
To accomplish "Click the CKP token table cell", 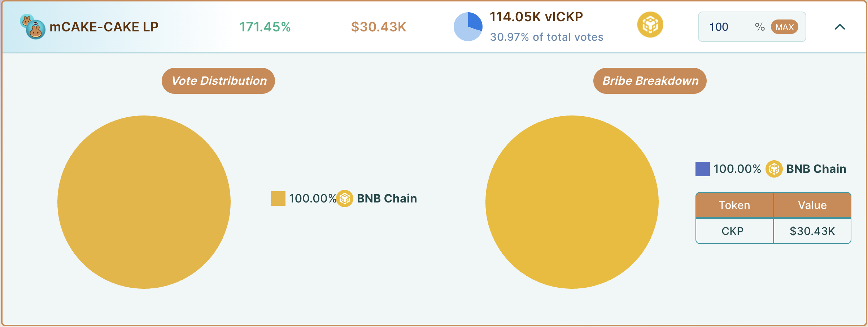I will point(733,231).
